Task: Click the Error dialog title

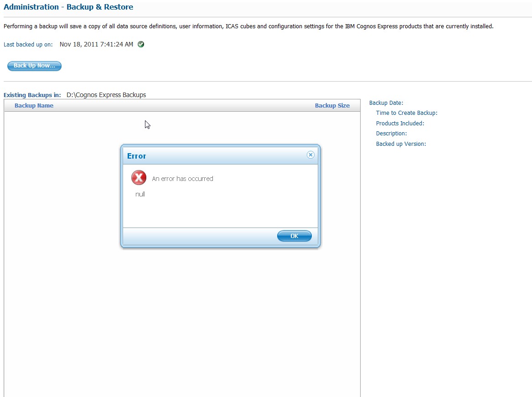Action: coord(136,156)
